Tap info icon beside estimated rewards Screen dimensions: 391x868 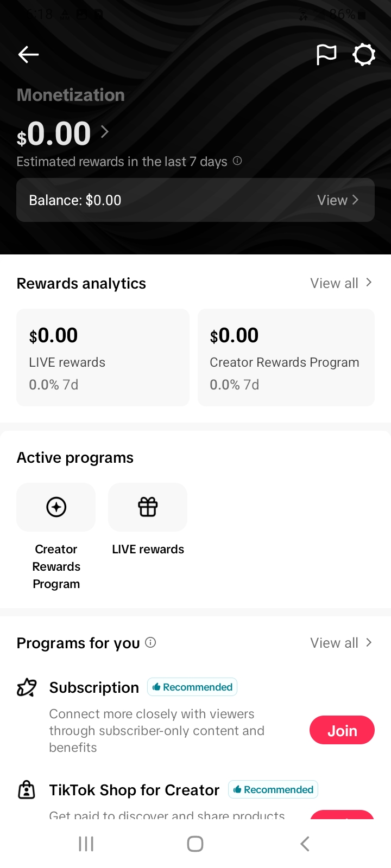click(237, 161)
